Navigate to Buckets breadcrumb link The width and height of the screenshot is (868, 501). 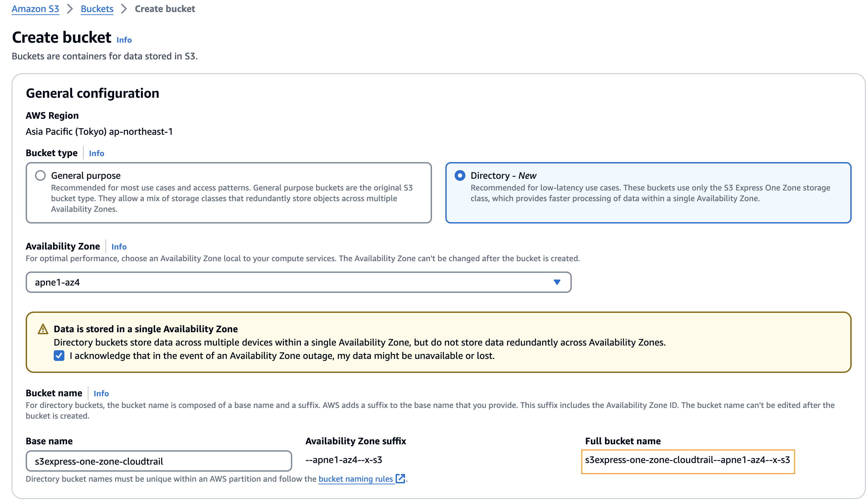coord(97,9)
